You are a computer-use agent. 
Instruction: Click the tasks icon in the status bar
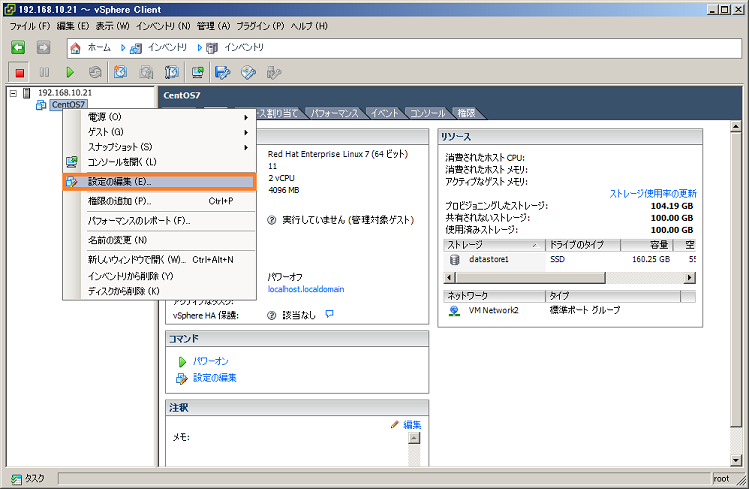pyautogui.click(x=17, y=478)
